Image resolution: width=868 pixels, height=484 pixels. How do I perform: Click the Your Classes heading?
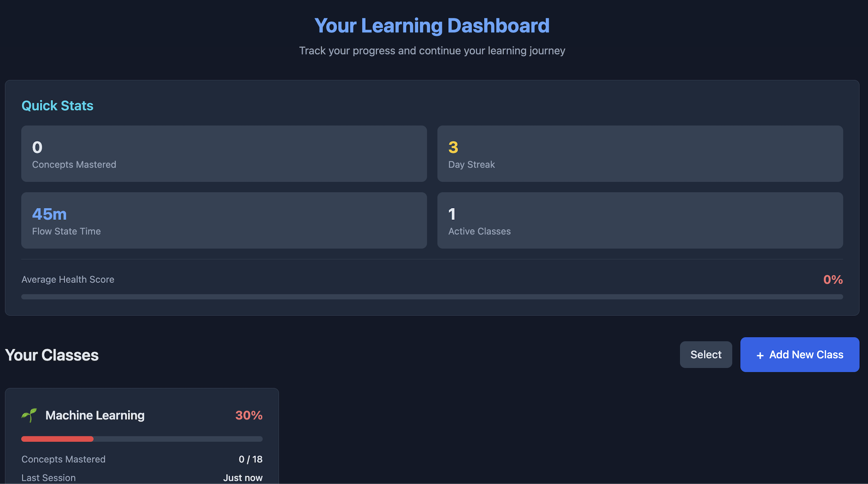coord(51,355)
